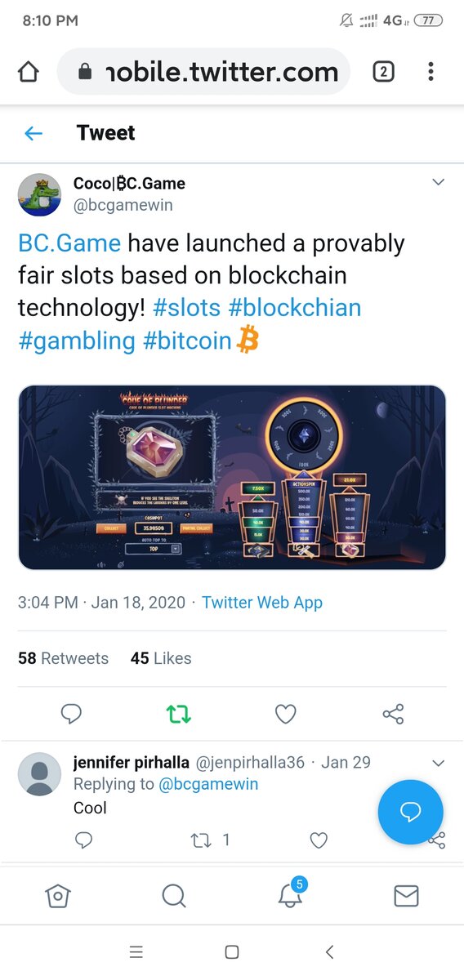This screenshot has width=464, height=980.
Task: Like the BC.Game tweet with heart
Action: pyautogui.click(x=285, y=715)
